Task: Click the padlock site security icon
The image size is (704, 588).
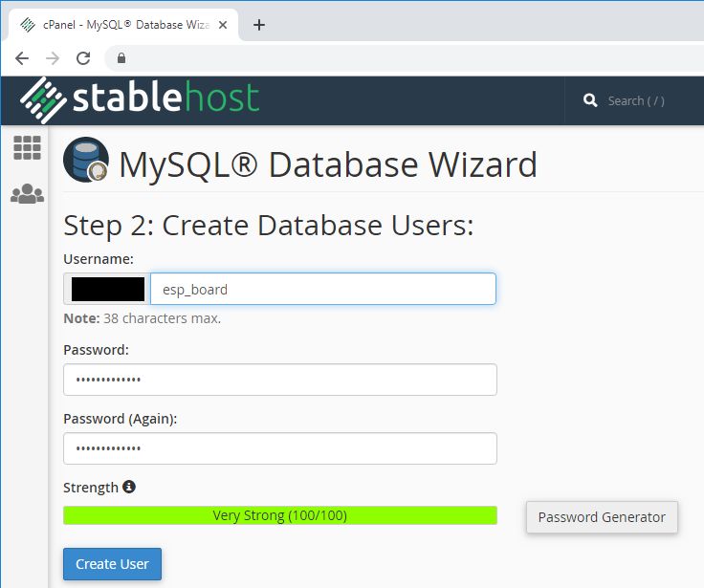Action: tap(121, 58)
